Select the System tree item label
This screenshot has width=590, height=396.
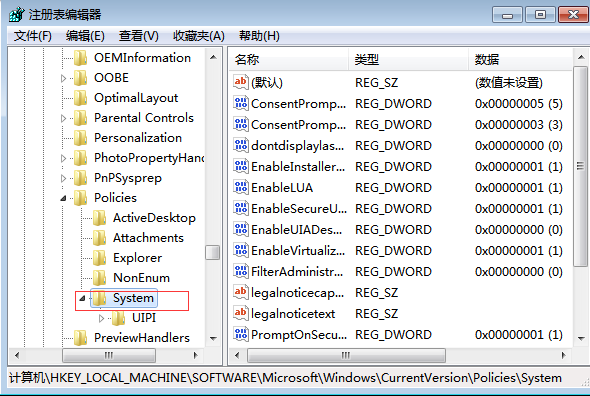(x=133, y=298)
